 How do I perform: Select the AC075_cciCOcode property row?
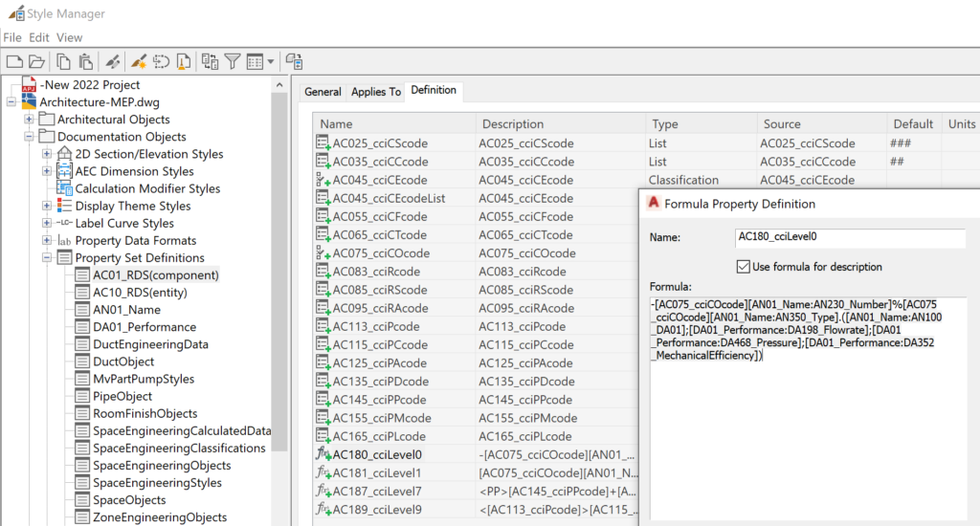pyautogui.click(x=477, y=253)
